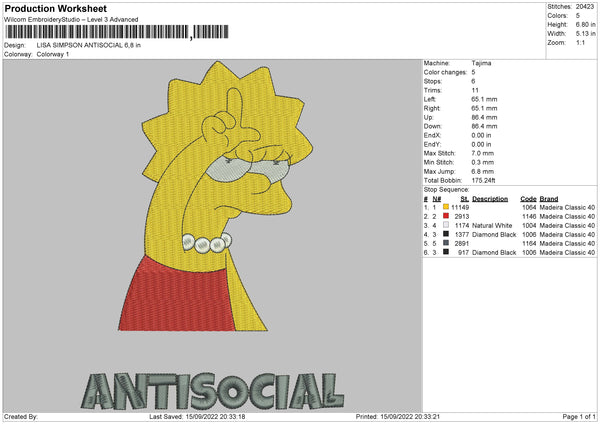This screenshot has width=600, height=424.
Task: Click the yellow swatch in stop 1
Action: (446, 207)
